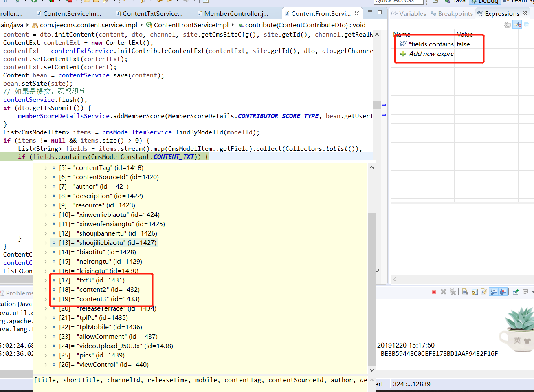
Task: Expand the [13] "shoujiliebiaotu" element
Action: pos(46,243)
